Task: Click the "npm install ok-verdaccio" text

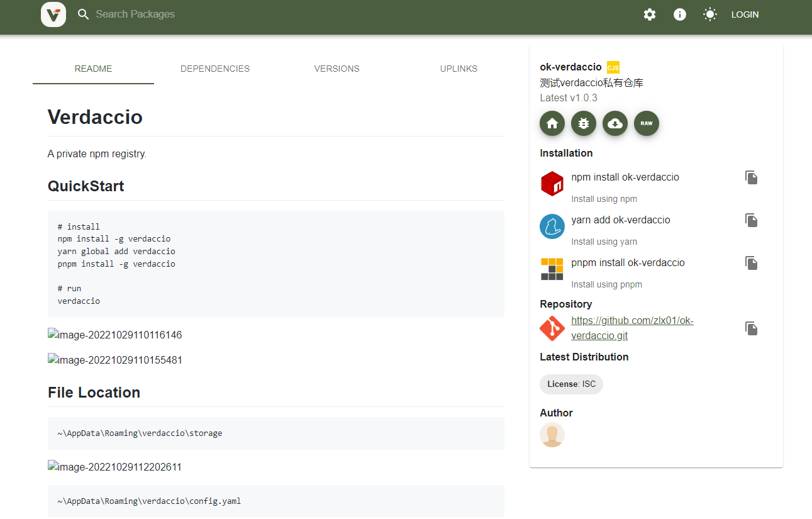Action: pyautogui.click(x=625, y=177)
